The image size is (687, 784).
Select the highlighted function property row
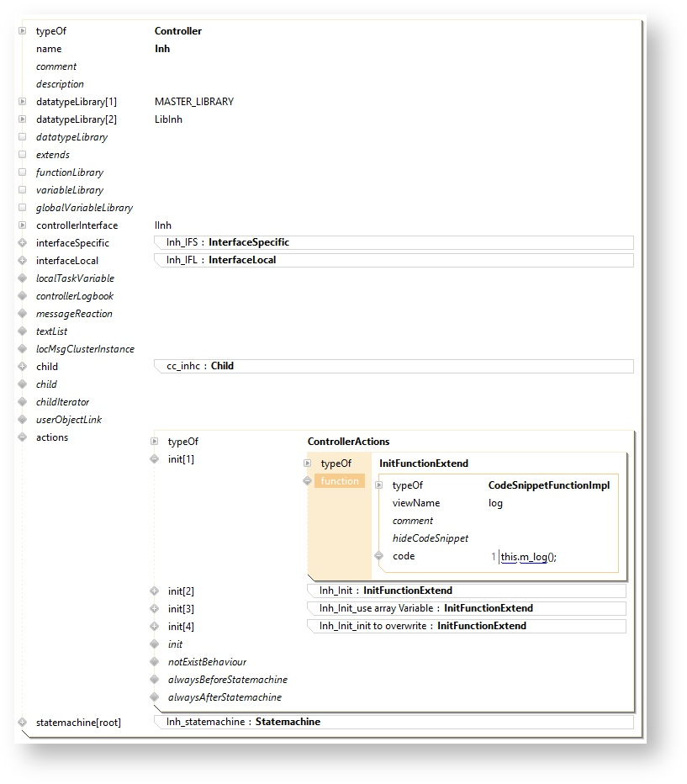340,481
